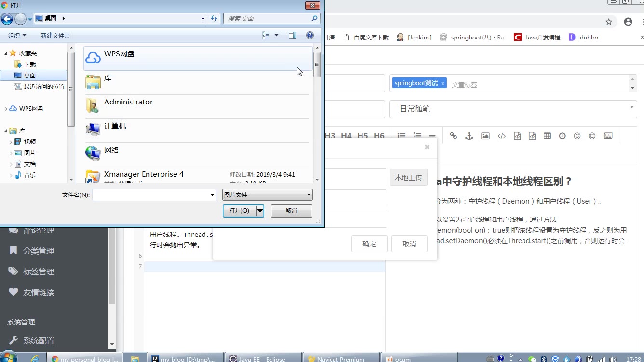
Task: Expand the 音乐 library node
Action: (x=11, y=175)
